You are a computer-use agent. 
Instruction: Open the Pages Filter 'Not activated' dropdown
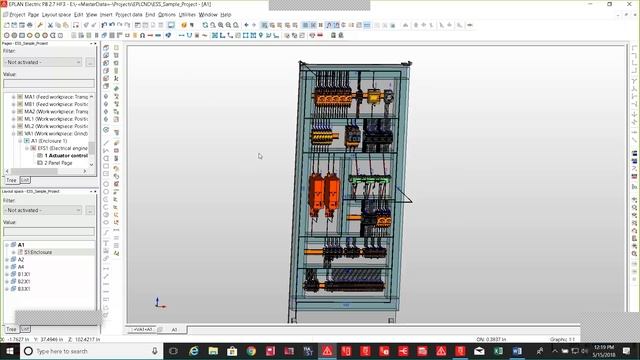tap(42, 62)
